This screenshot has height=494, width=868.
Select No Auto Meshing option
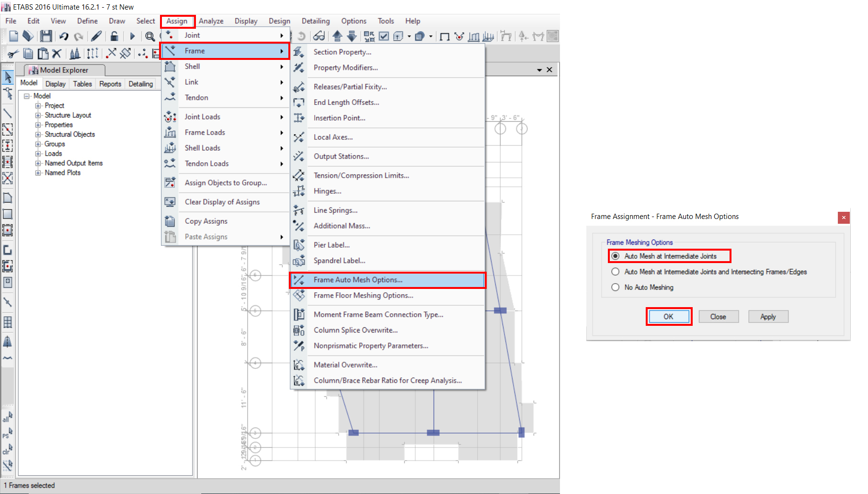615,287
